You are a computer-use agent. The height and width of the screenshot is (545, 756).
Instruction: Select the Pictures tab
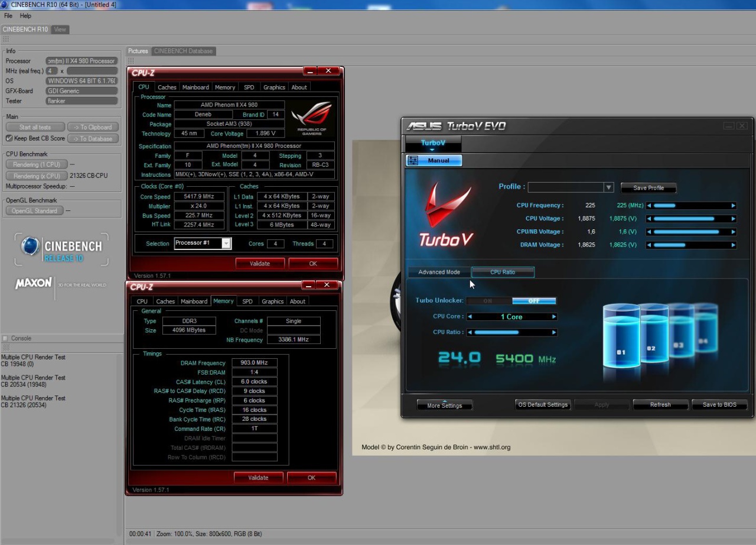tap(138, 51)
